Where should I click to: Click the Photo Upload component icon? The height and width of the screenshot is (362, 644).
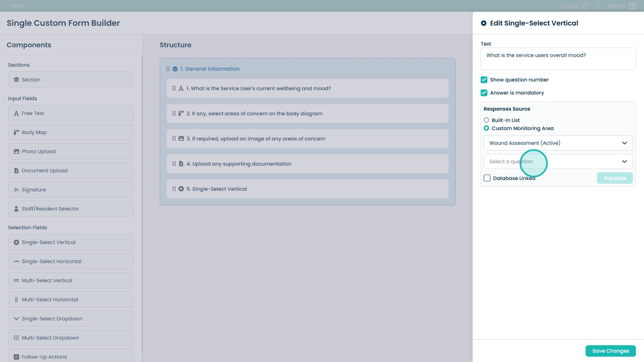click(x=17, y=152)
